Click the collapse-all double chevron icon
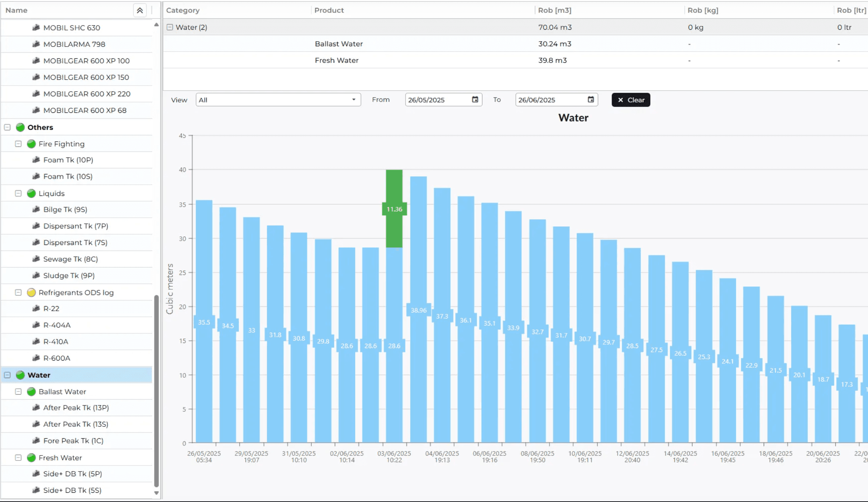 point(140,10)
